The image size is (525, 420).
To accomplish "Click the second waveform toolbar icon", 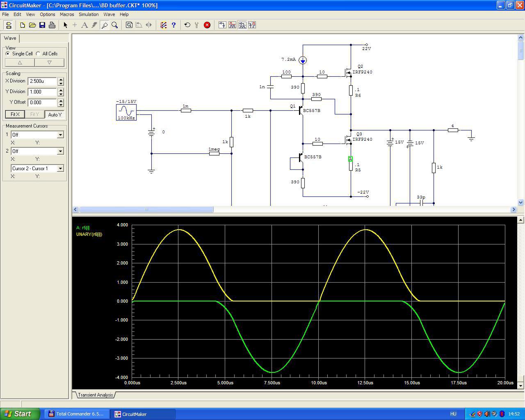I will [x=232, y=25].
